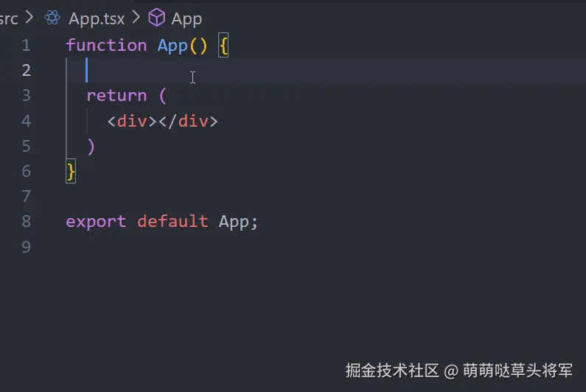Viewport: 586px width, 392px height.
Task: Open the App.tsx file breadcrumb
Action: pos(97,18)
